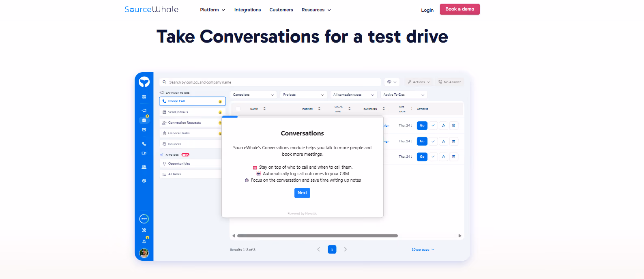644x279 pixels.
Task: Open the analytics pie chart sidebar icon
Action: pyautogui.click(x=144, y=181)
